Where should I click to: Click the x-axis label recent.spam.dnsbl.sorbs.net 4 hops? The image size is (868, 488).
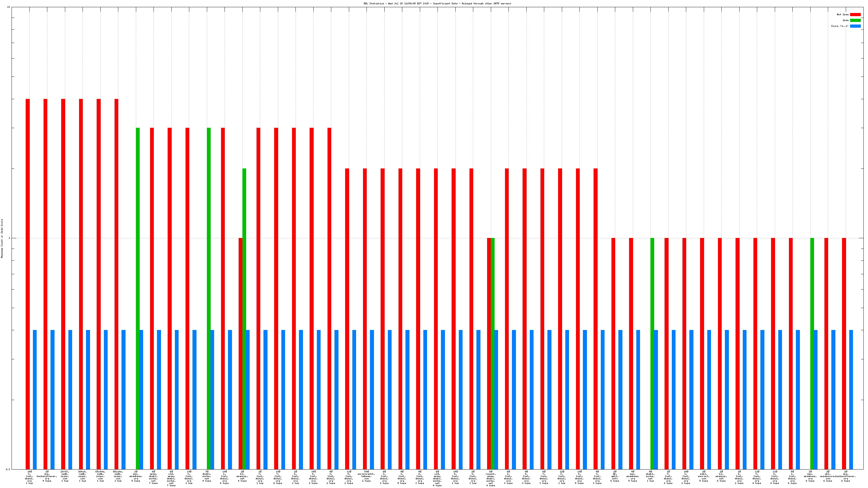pos(491,478)
